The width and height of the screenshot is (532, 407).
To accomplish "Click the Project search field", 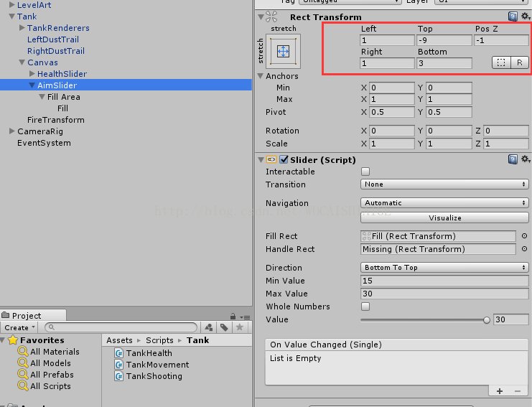I will coord(121,327).
